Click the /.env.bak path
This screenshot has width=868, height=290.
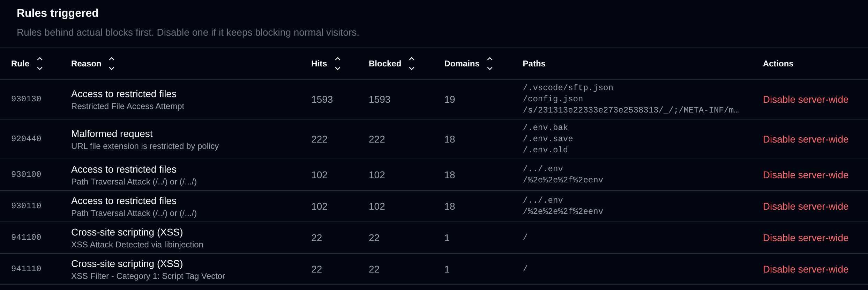(x=545, y=128)
